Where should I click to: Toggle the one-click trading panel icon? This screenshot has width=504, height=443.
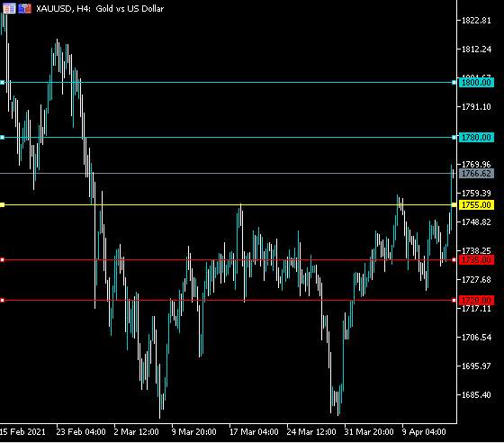[25, 8]
